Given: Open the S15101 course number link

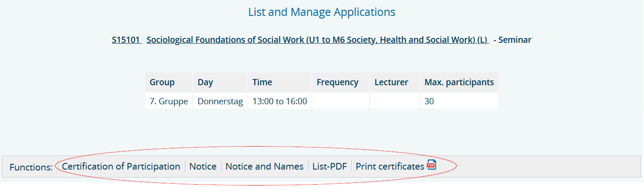Looking at the screenshot, I should tap(126, 40).
